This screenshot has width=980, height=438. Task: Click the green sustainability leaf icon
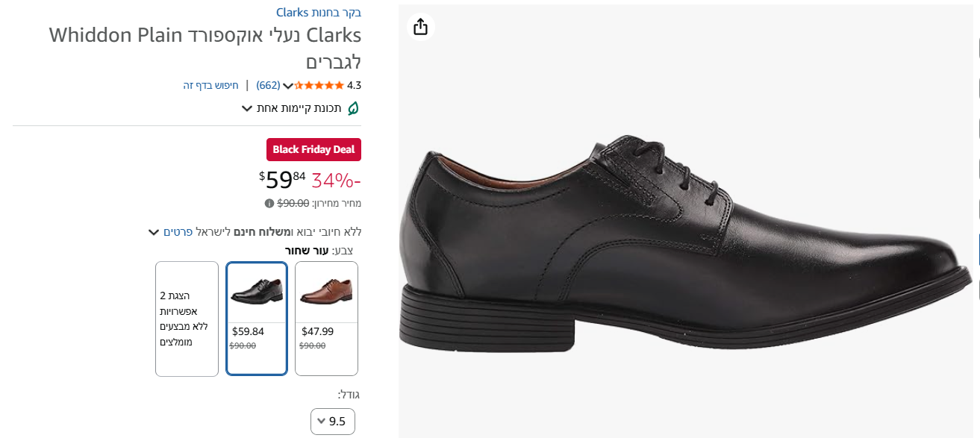pyautogui.click(x=353, y=108)
